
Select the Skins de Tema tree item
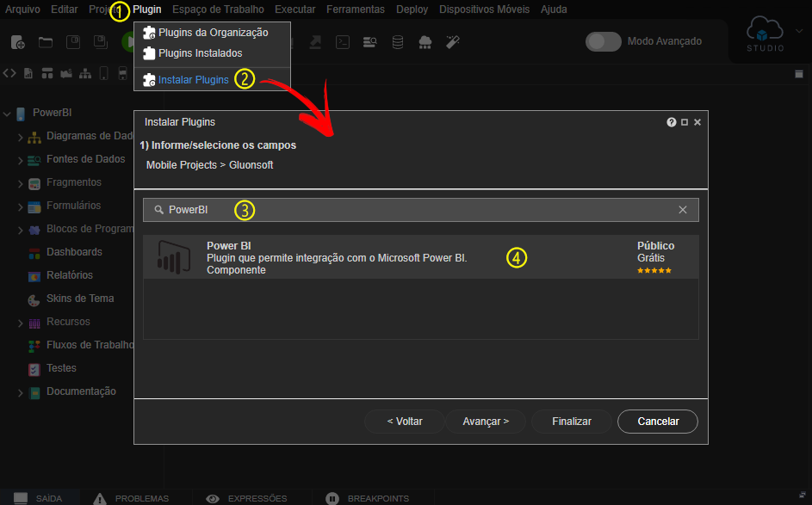point(80,299)
